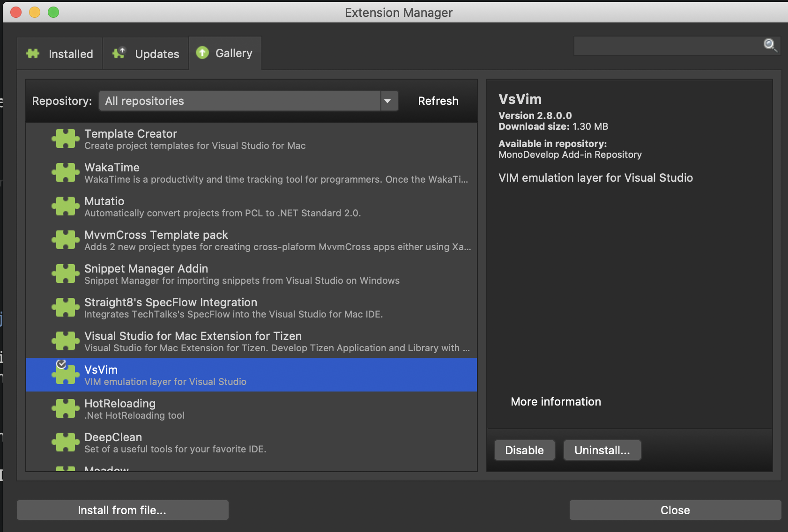Click the Mutatio extension puzzle icon
The image size is (788, 532).
pyautogui.click(x=66, y=206)
